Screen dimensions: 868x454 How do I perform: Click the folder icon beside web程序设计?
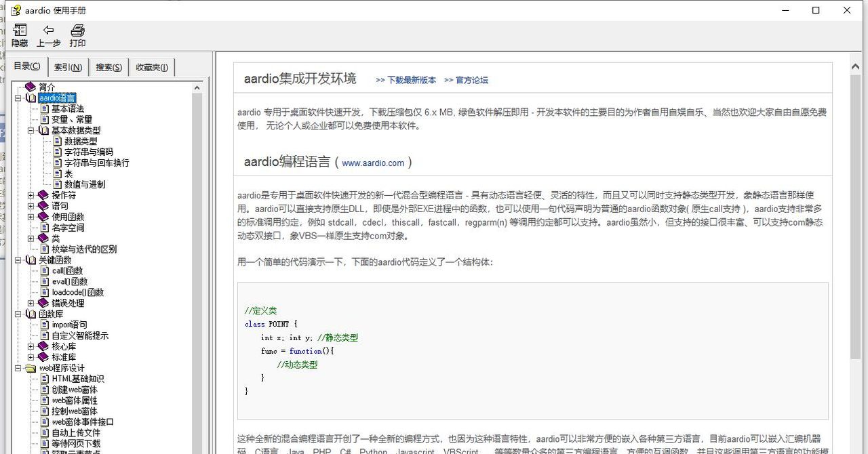pyautogui.click(x=31, y=368)
